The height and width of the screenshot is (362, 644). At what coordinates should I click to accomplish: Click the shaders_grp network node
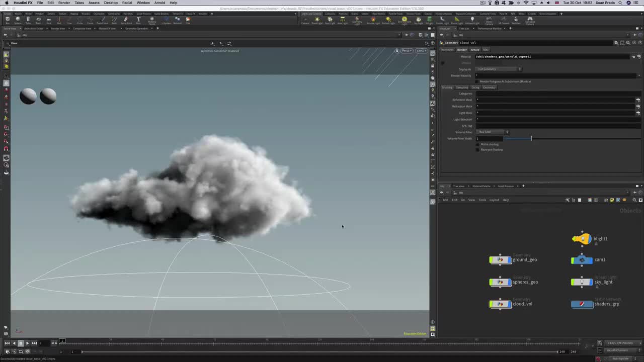coord(582,304)
